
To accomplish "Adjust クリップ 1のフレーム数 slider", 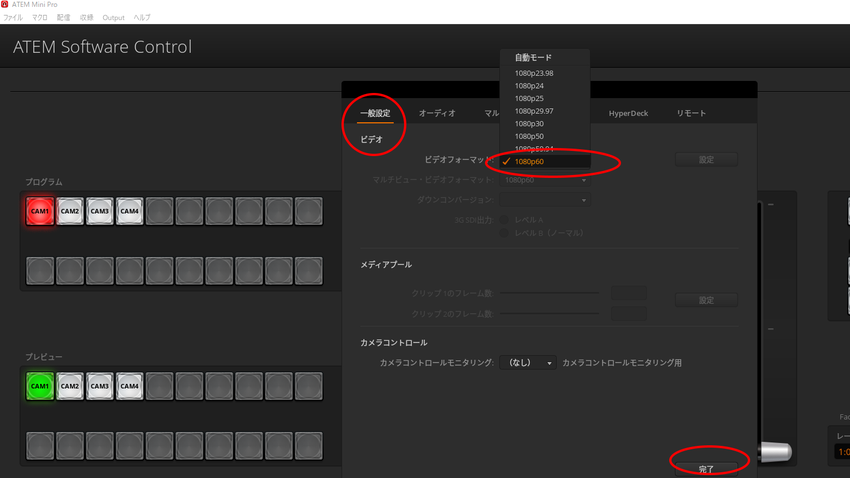I will pos(549,293).
